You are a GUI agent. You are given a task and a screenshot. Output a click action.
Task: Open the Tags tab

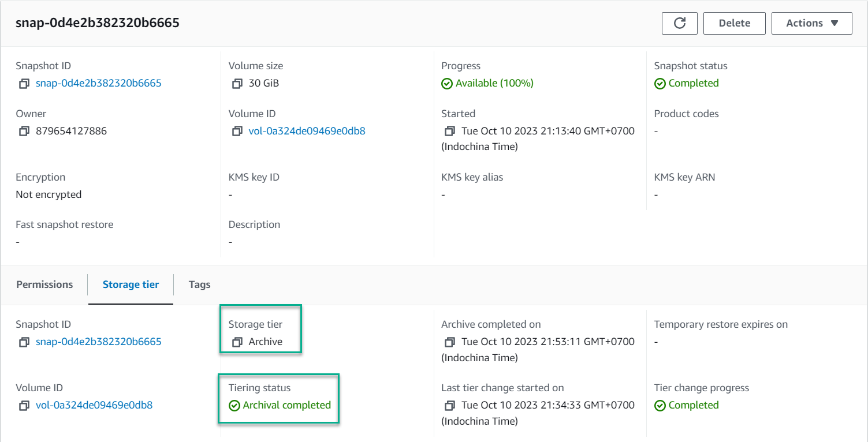tap(199, 284)
